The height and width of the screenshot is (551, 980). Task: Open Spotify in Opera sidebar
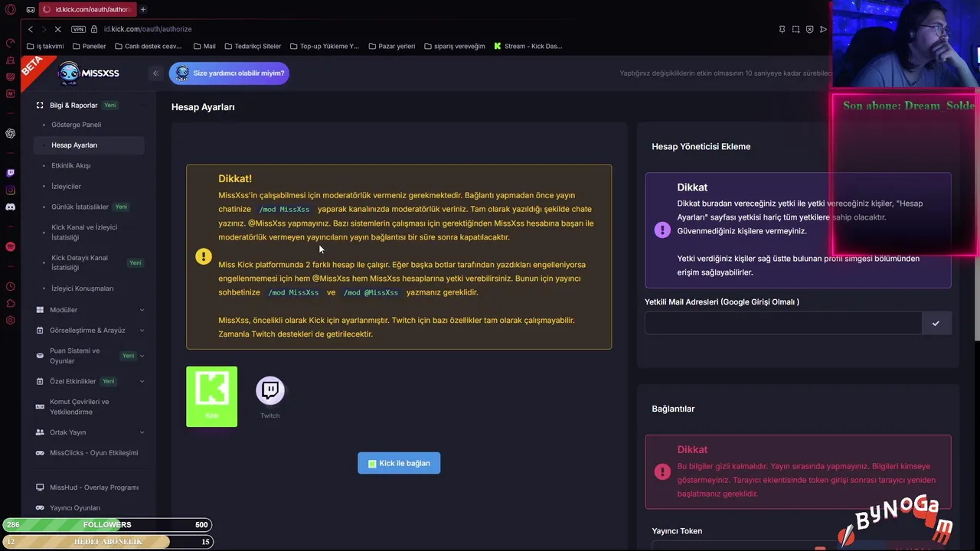10,246
